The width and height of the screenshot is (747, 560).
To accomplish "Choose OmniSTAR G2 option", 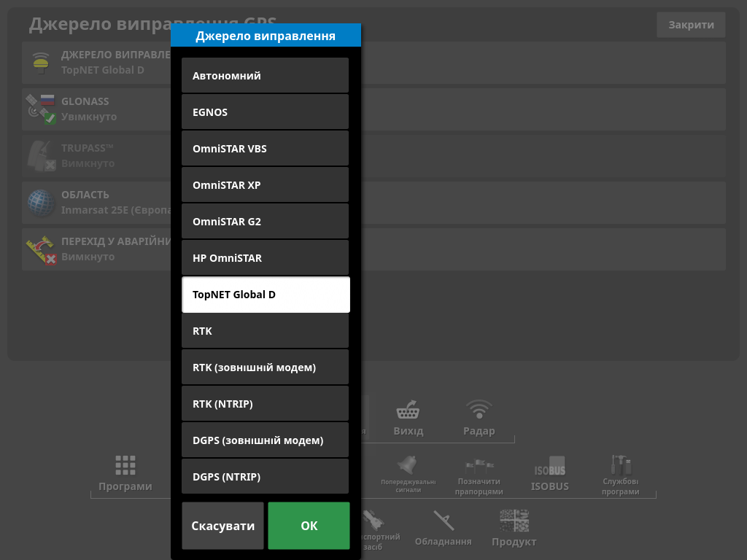I will tap(265, 222).
